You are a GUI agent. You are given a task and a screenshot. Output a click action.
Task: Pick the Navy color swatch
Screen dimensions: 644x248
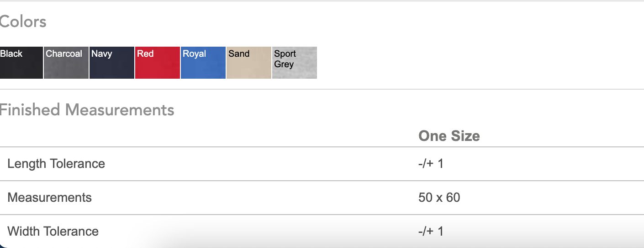[112, 63]
